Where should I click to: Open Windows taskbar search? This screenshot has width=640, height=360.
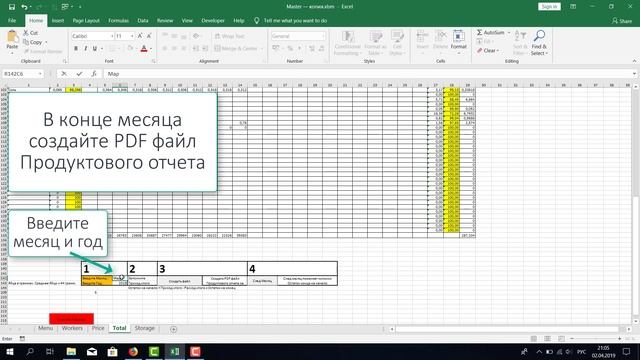(30, 351)
